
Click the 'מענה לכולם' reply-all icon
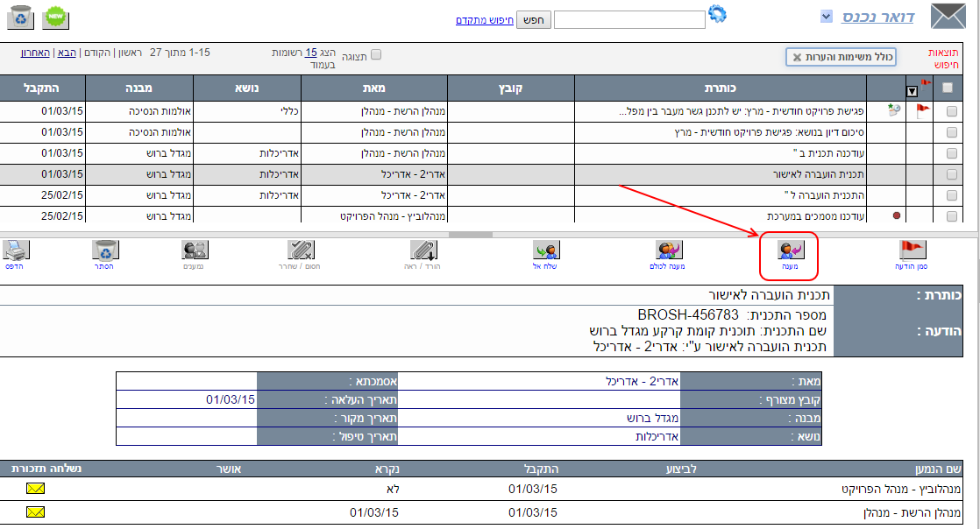pos(670,250)
